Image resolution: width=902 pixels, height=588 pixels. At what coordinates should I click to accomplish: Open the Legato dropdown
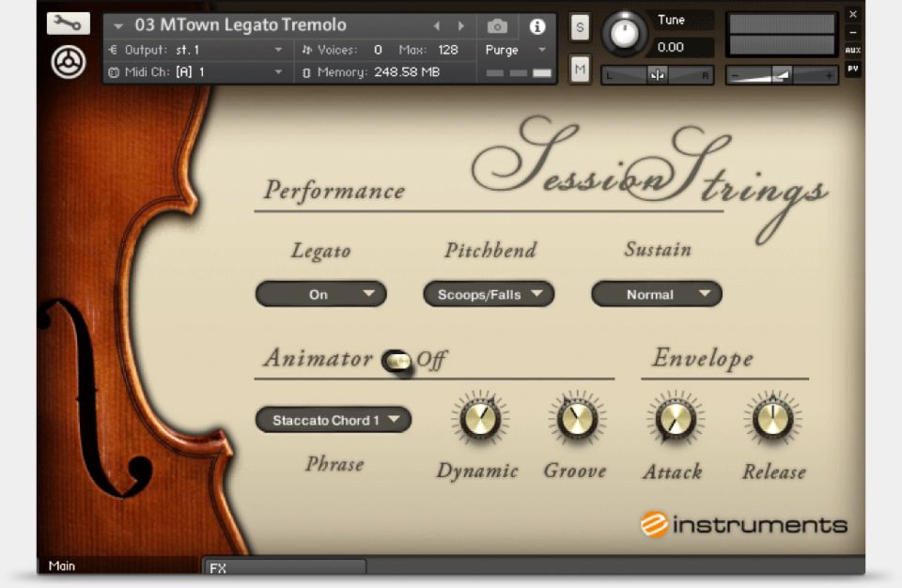[x=320, y=294]
